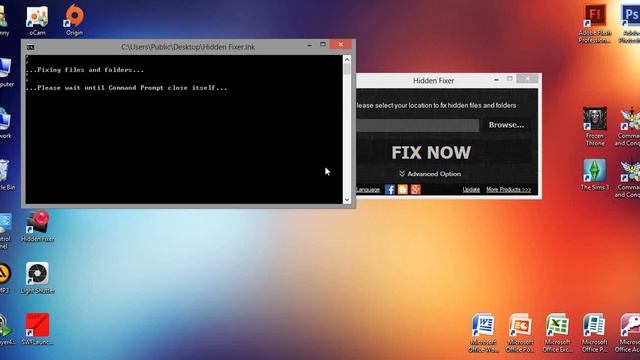
Task: Click the 'Please wait until Command Prompt' line
Action: [x=127, y=88]
